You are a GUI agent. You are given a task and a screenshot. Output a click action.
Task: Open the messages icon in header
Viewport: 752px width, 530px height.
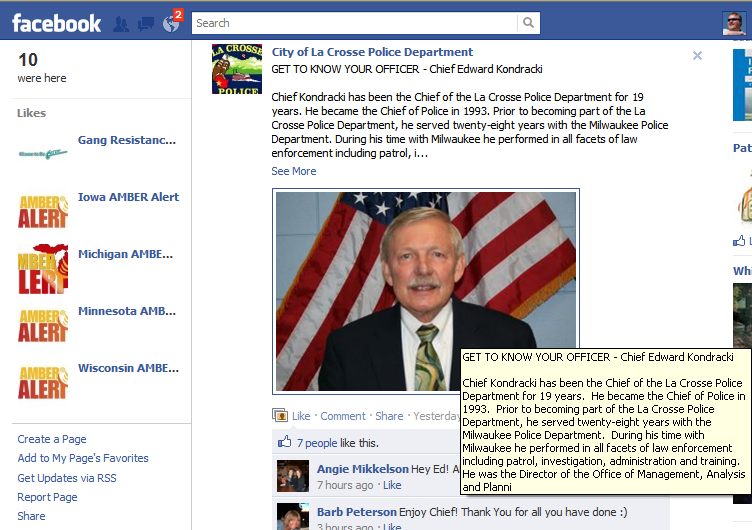[146, 24]
